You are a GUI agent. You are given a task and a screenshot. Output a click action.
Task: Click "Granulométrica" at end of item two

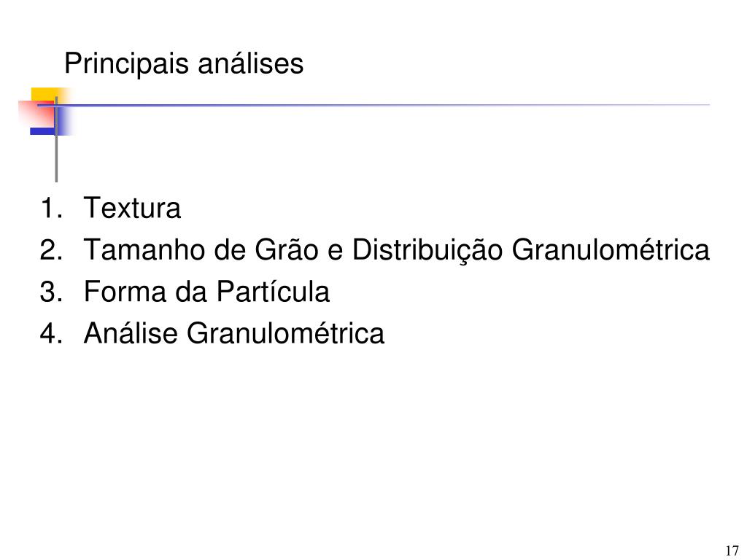(x=611, y=249)
